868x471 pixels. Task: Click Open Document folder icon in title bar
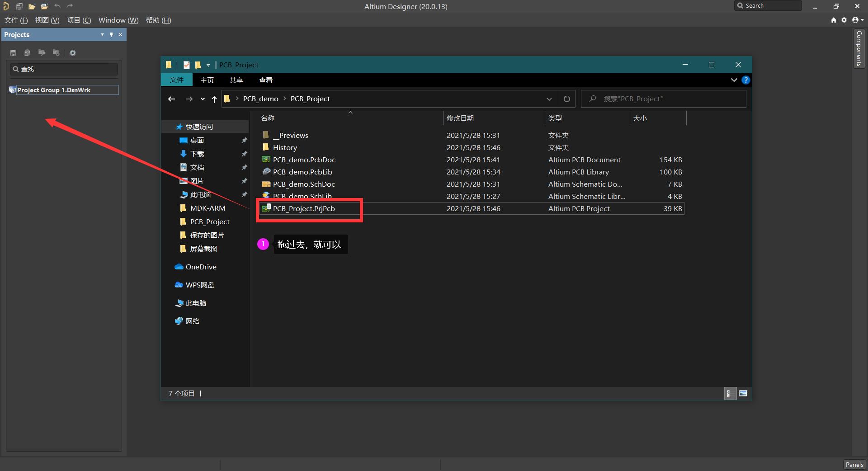pyautogui.click(x=32, y=6)
